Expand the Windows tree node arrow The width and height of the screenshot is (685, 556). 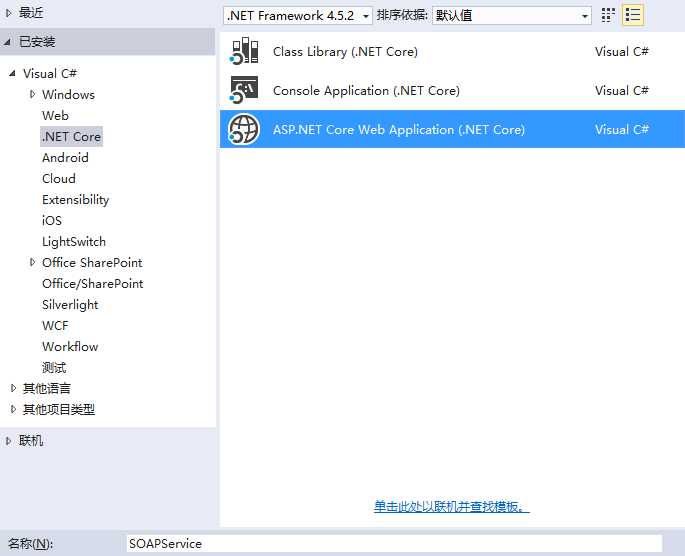tap(32, 94)
